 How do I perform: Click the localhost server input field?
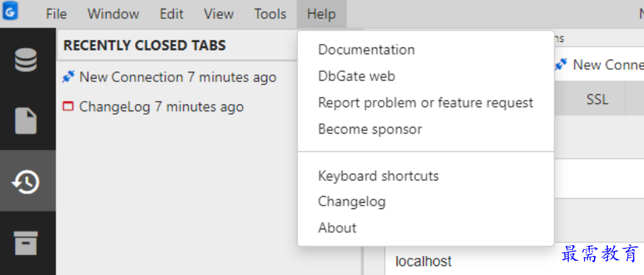pos(515,261)
